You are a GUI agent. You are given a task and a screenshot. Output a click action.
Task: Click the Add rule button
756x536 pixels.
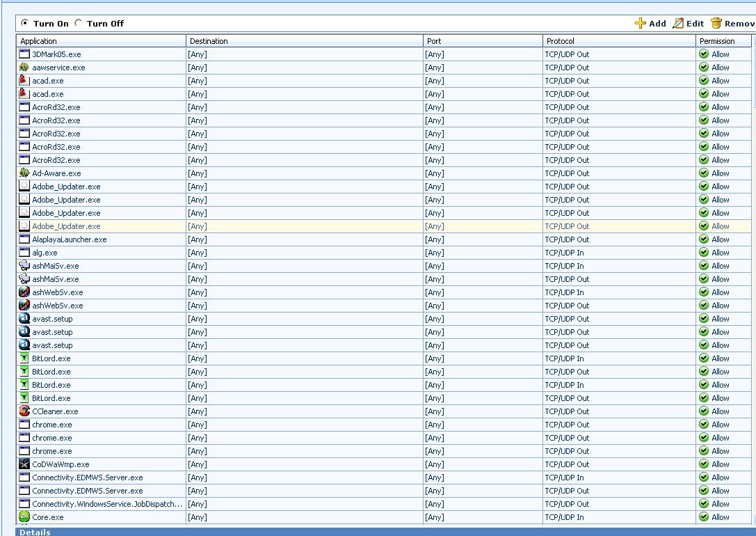650,23
